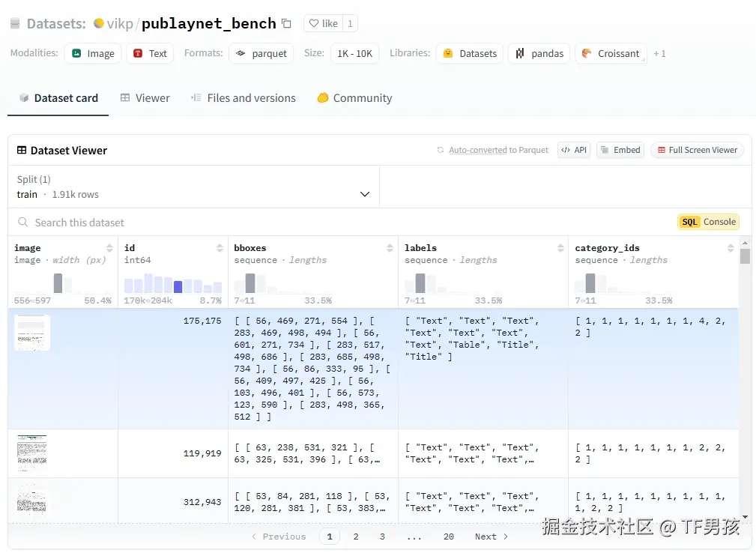Toggle sort on the bboxes column
Screen dimensions: 756x553
click(x=389, y=248)
